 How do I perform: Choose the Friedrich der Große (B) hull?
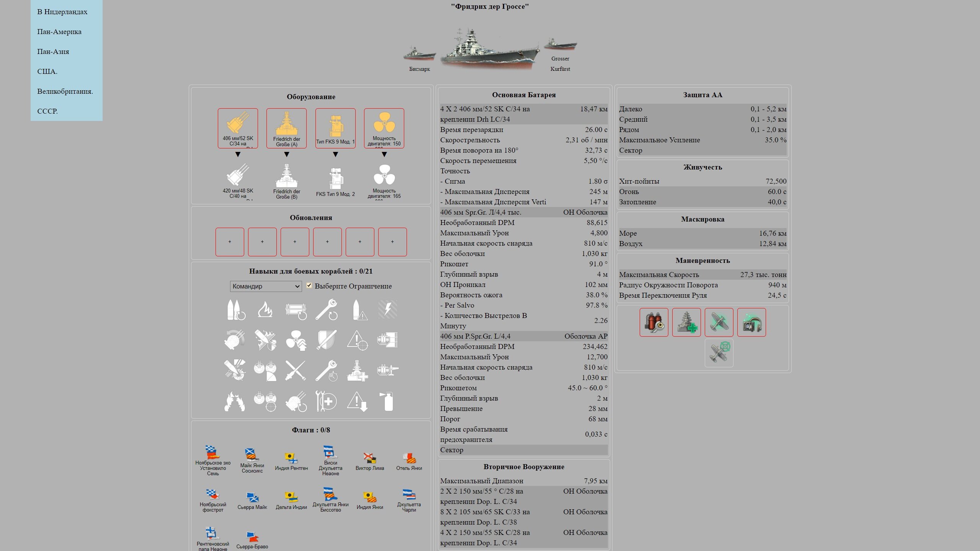tap(286, 181)
